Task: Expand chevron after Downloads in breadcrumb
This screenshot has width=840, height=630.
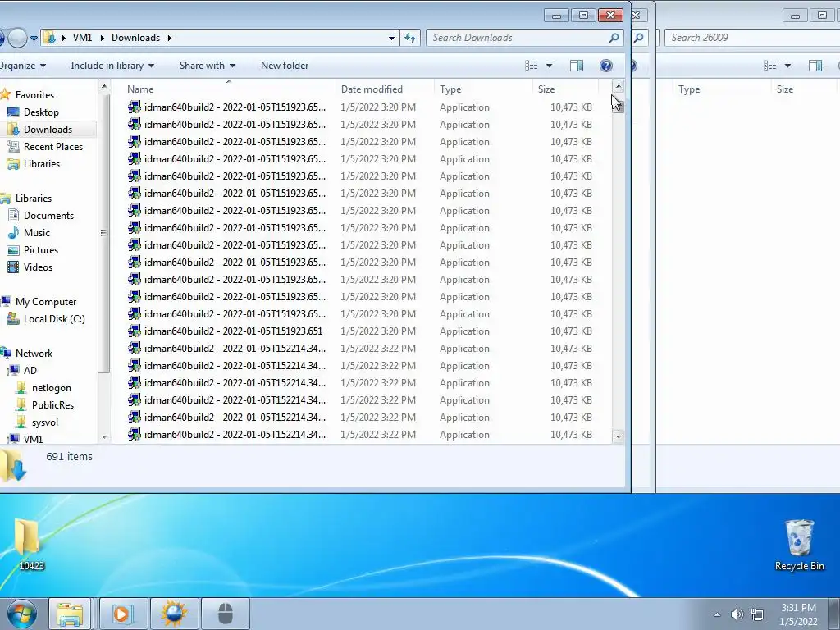Action: pos(170,38)
